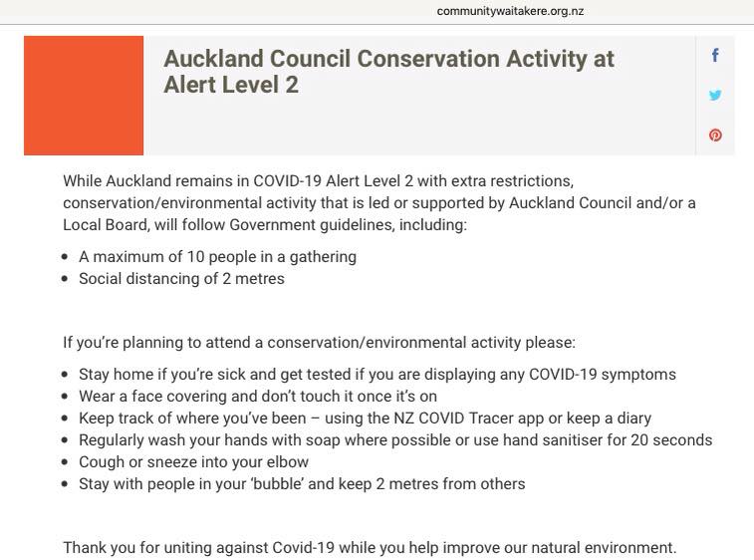The width and height of the screenshot is (754, 560).
Task: Click the 'Social distancing of 2 metres' bullet
Action: tap(181, 279)
